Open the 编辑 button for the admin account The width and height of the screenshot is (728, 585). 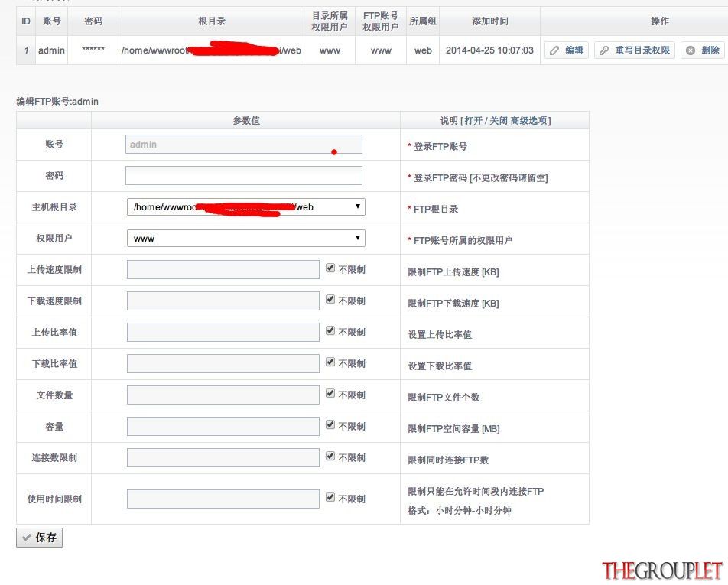[567, 50]
